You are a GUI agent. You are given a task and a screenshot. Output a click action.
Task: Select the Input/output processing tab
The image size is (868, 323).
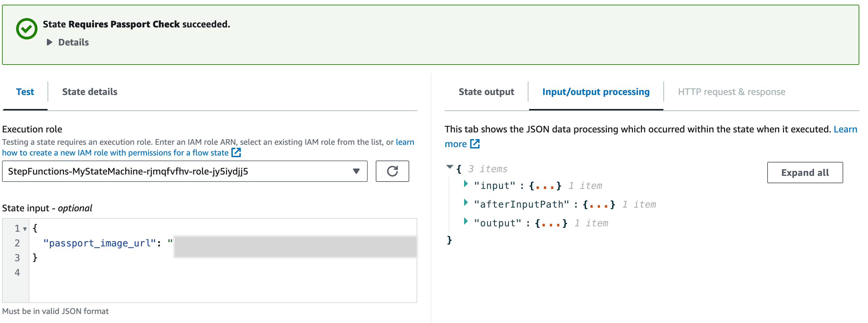click(x=596, y=92)
